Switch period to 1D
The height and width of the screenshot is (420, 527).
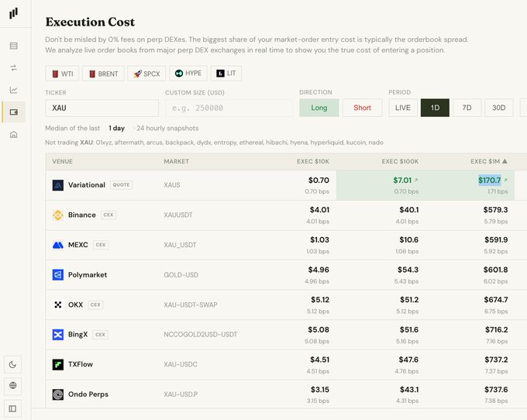pos(435,108)
